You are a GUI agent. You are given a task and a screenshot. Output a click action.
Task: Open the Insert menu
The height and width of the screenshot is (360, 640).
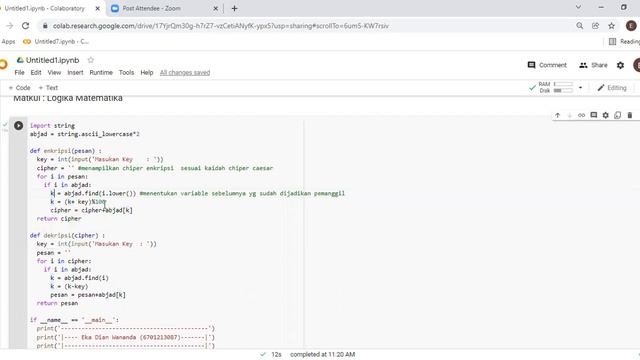(75, 73)
